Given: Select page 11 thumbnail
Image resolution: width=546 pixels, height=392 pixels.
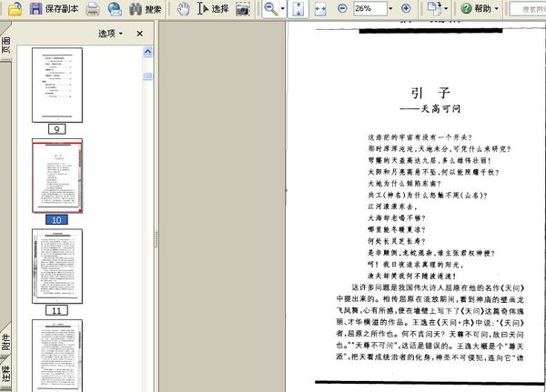Looking at the screenshot, I should tap(57, 266).
